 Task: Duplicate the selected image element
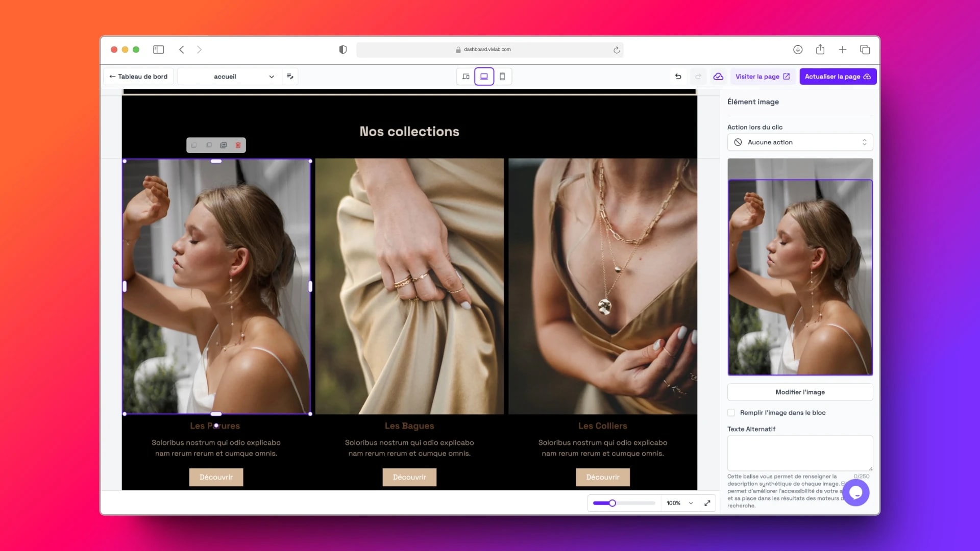click(x=224, y=145)
